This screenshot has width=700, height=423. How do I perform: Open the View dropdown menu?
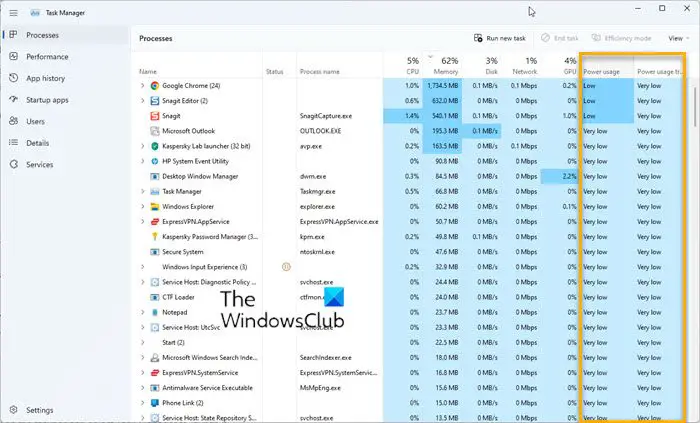678,38
